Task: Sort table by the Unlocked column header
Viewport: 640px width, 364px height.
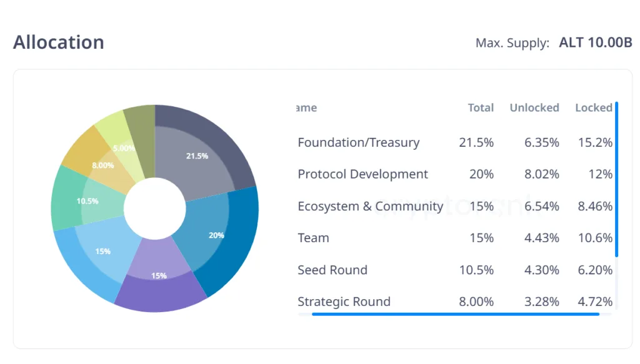Action: click(534, 107)
